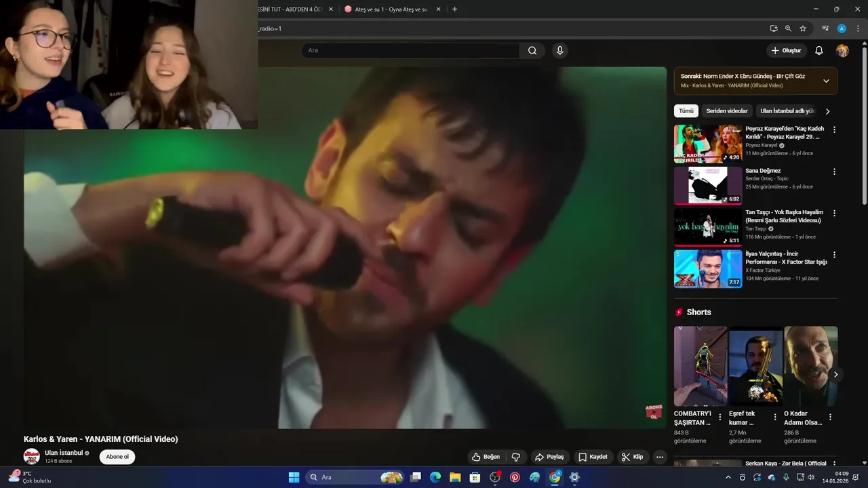Open Chrome profile A avatar

pyautogui.click(x=842, y=28)
